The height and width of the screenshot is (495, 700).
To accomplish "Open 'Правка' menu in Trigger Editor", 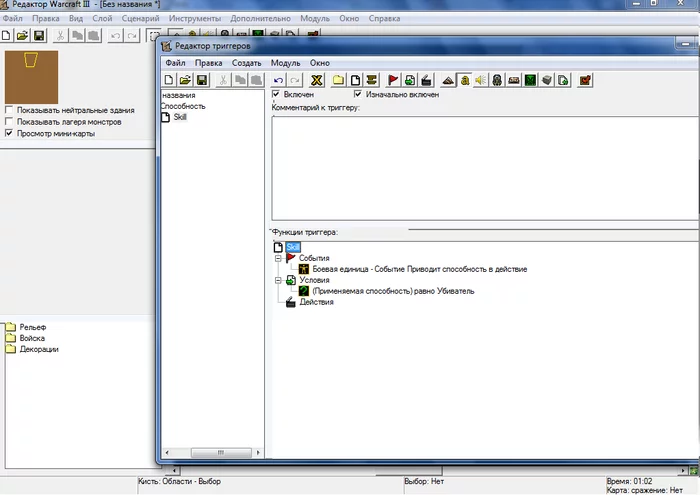I will pyautogui.click(x=208, y=63).
